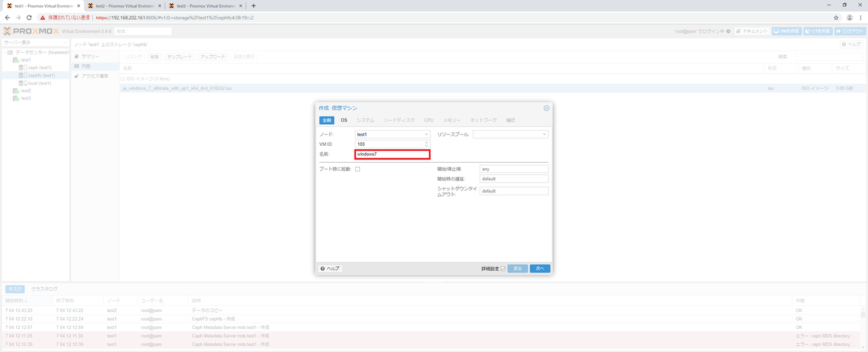868x352 pixels.
Task: Click the 名前 field containing windows7
Action: (x=393, y=154)
